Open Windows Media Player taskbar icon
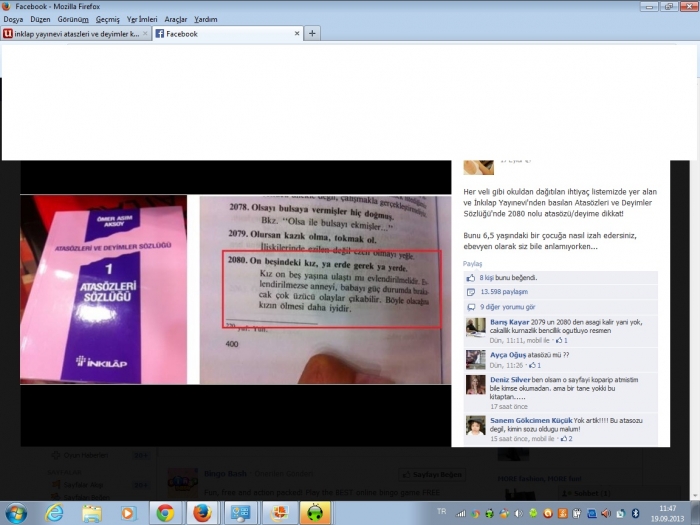Screen dimensions: 700x525 [x=128, y=512]
